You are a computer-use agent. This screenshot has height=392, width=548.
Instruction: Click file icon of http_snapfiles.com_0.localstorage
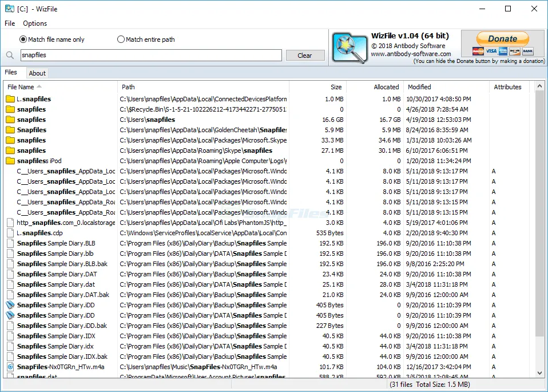point(10,223)
